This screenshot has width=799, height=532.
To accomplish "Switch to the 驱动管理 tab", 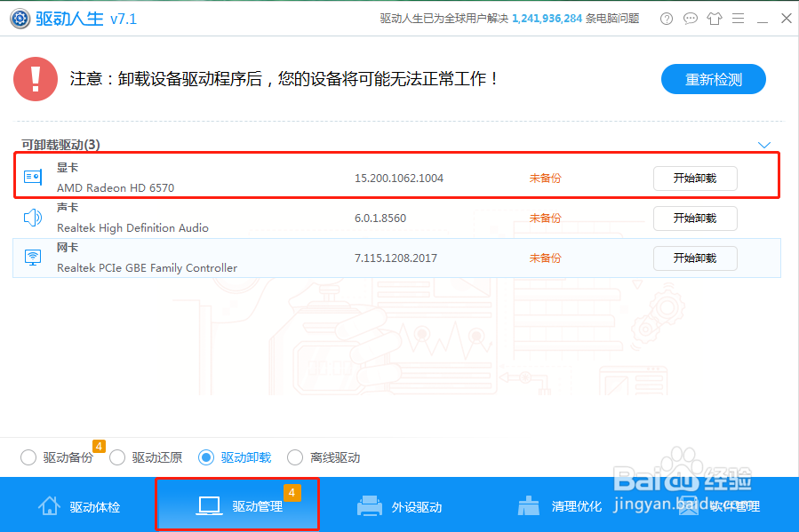I will (x=237, y=505).
